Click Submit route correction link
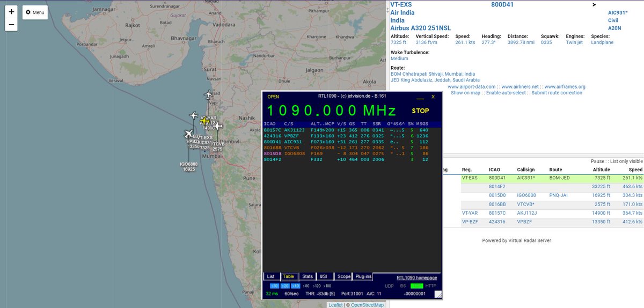 coord(557,93)
